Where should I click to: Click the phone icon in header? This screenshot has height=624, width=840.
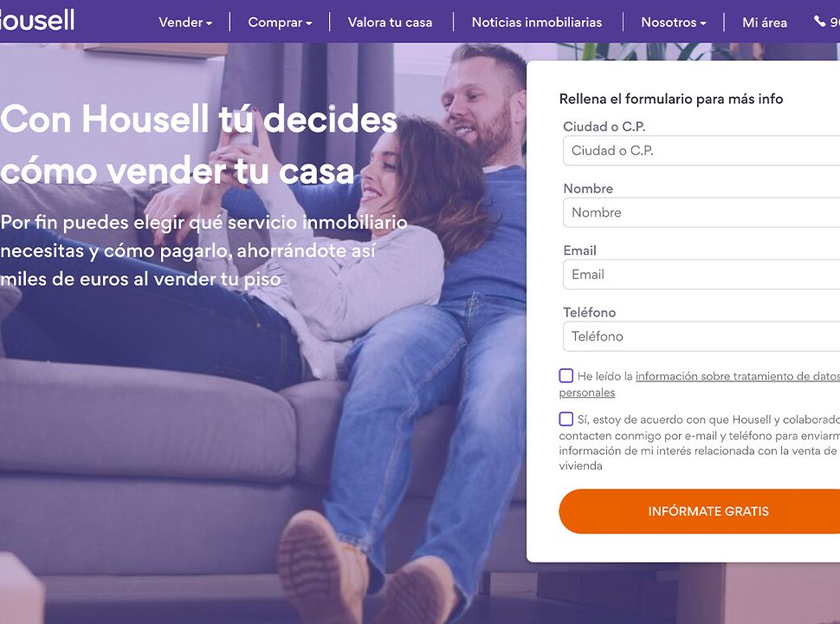[819, 21]
